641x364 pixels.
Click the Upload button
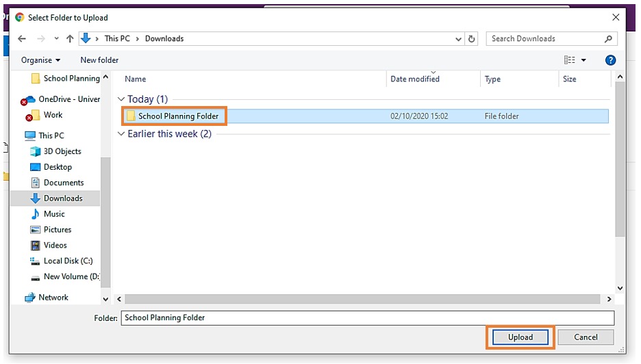(x=520, y=337)
